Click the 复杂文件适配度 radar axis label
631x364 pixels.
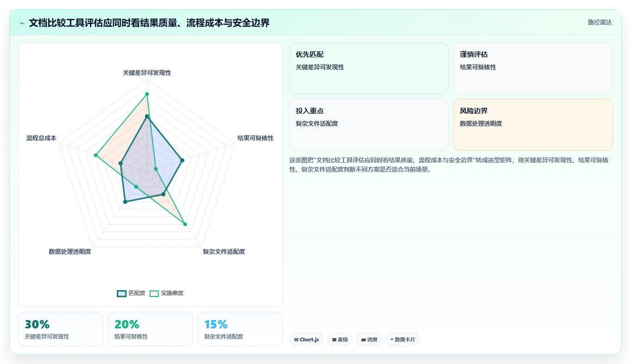[224, 252]
